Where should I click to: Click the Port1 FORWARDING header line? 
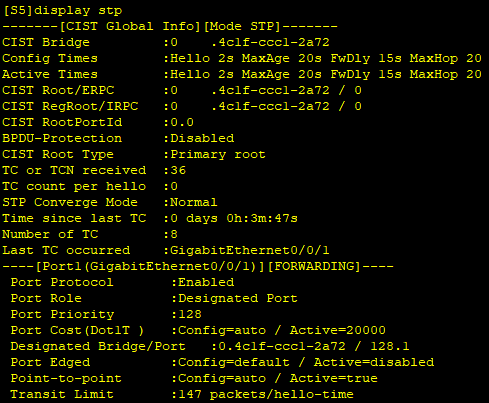click(198, 266)
